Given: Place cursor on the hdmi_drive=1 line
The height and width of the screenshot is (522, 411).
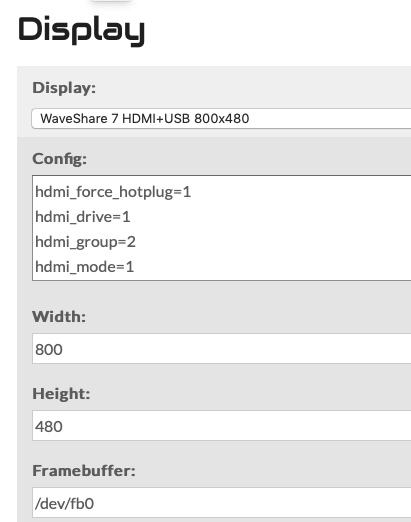Looking at the screenshot, I should coord(83,217).
